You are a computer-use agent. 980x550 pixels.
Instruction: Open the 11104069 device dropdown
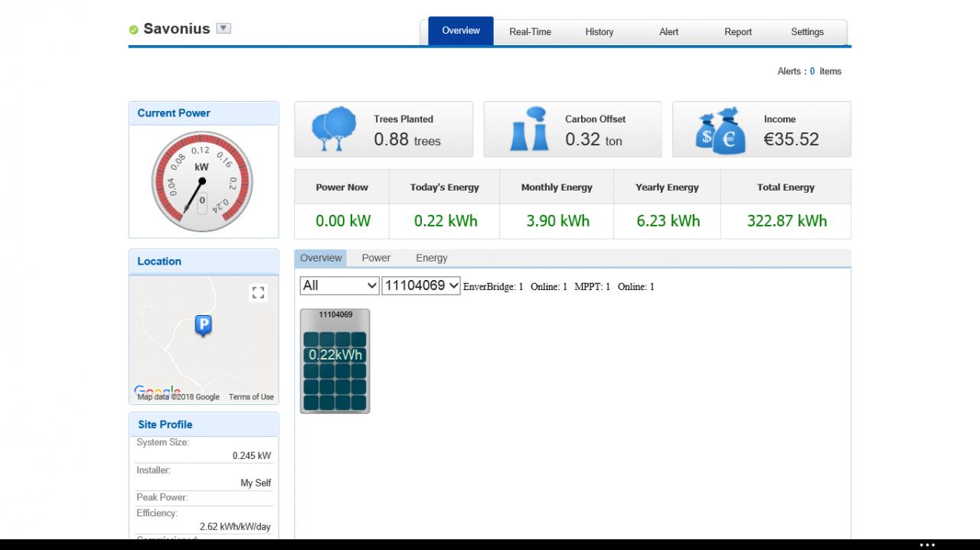pyautogui.click(x=421, y=285)
